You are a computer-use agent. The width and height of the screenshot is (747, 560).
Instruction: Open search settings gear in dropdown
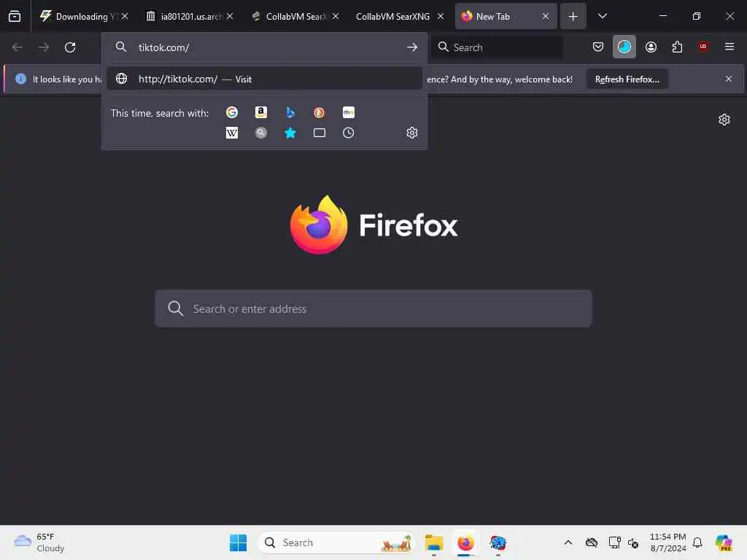pyautogui.click(x=412, y=133)
